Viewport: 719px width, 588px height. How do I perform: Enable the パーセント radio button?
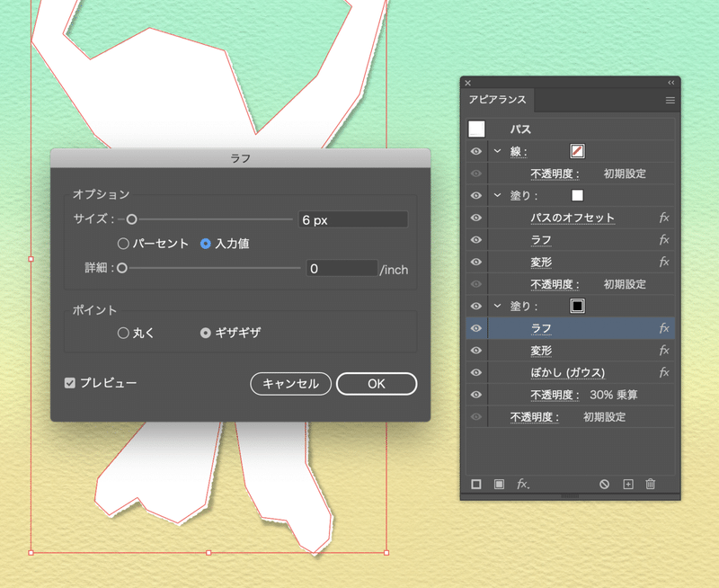[x=123, y=241]
